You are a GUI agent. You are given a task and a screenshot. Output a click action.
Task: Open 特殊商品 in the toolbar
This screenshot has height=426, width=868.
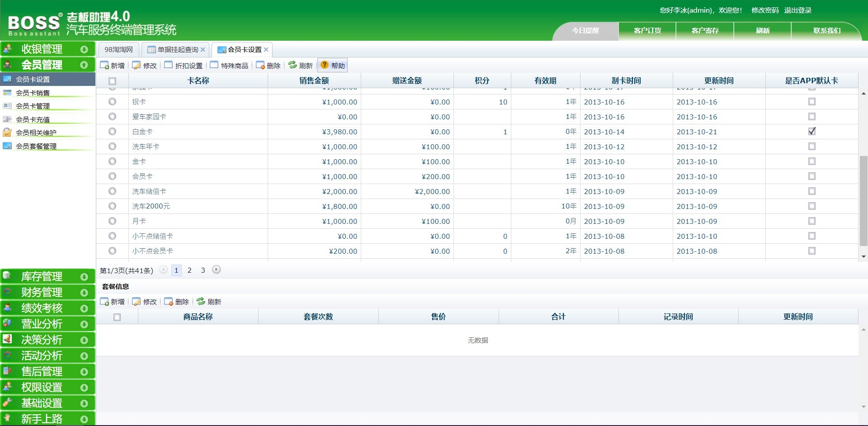click(x=229, y=65)
